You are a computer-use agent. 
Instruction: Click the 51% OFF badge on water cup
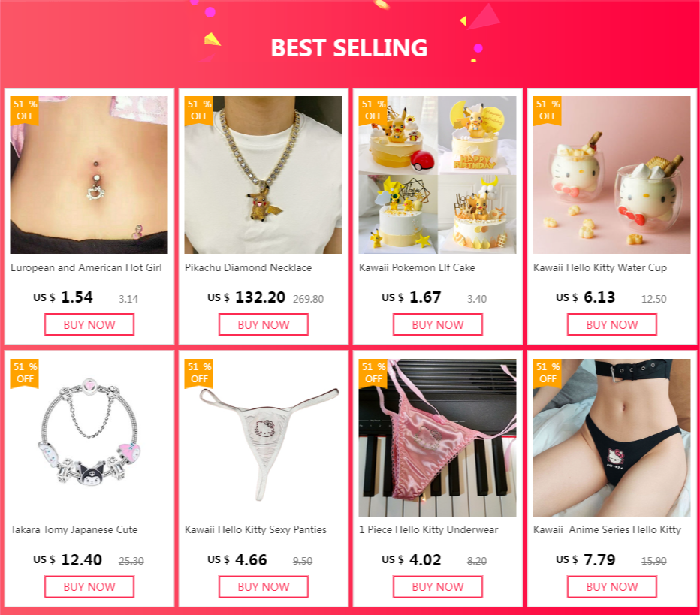tap(547, 110)
